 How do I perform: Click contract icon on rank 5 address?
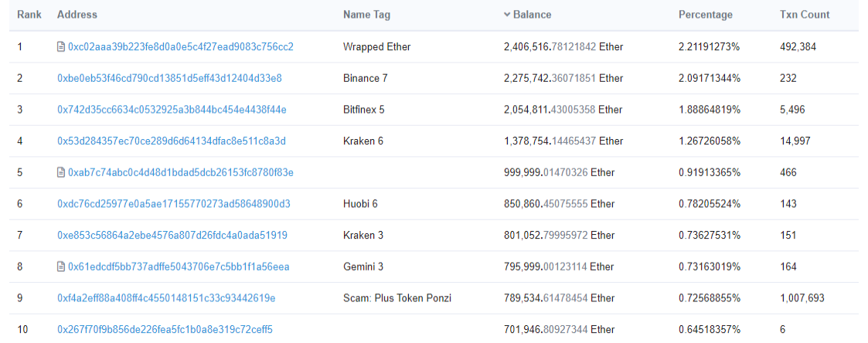coord(61,172)
